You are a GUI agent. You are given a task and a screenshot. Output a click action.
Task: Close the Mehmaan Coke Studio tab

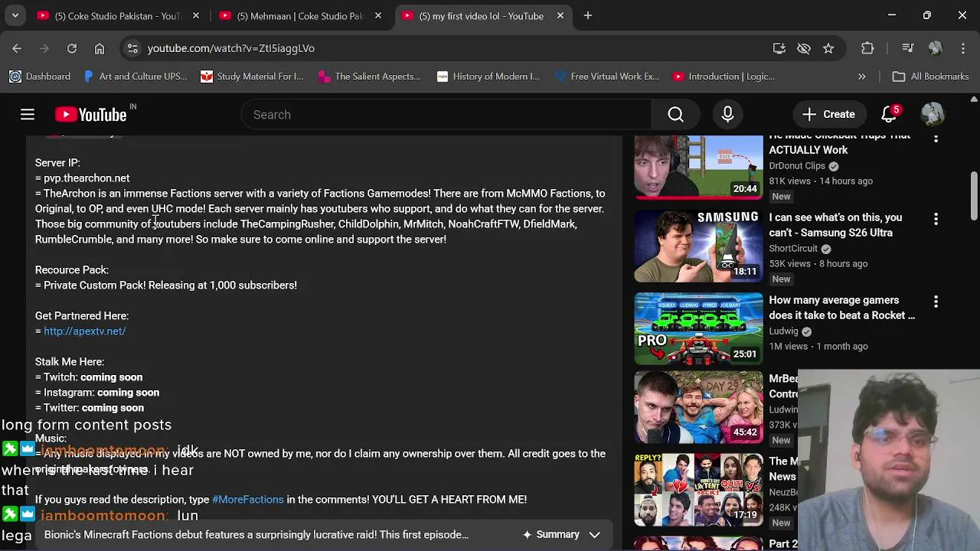(378, 15)
